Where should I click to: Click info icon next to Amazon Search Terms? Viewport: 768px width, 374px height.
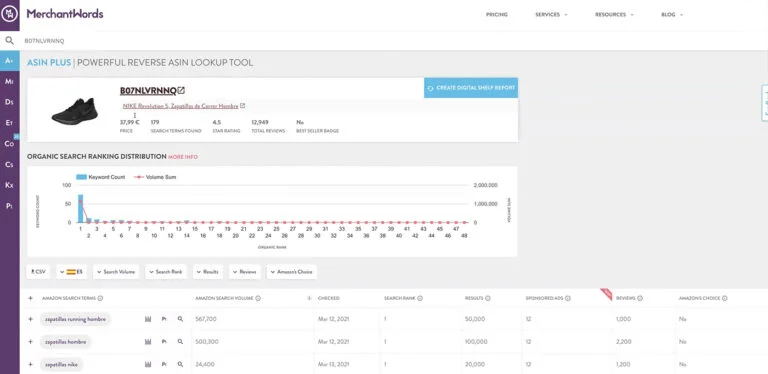click(100, 298)
